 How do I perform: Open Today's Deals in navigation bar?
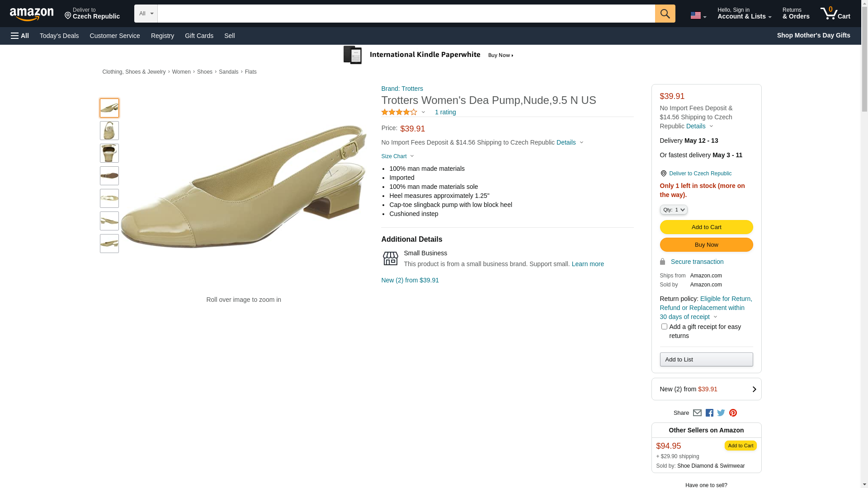coord(59,36)
